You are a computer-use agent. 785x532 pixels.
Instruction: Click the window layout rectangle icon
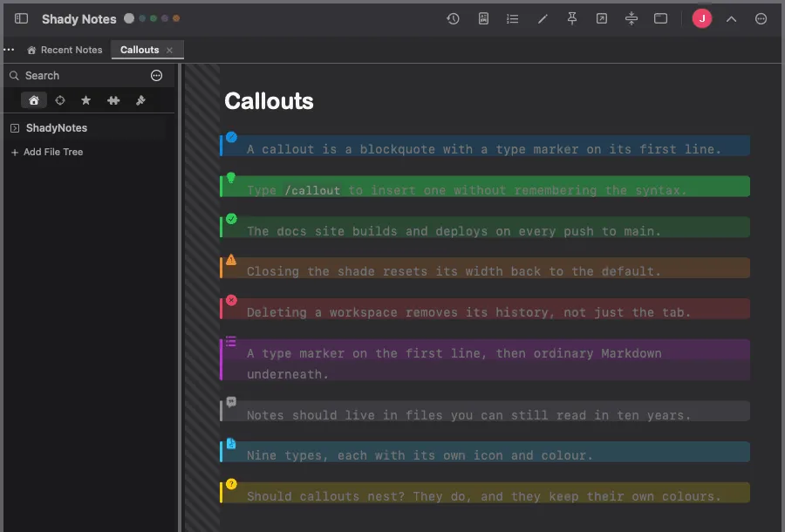pos(661,19)
